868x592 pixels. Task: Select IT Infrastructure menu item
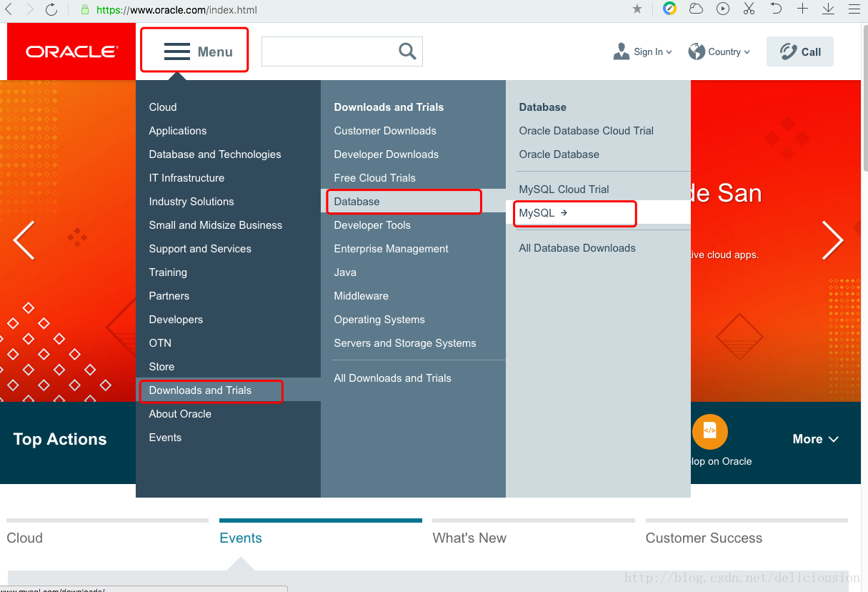click(186, 178)
